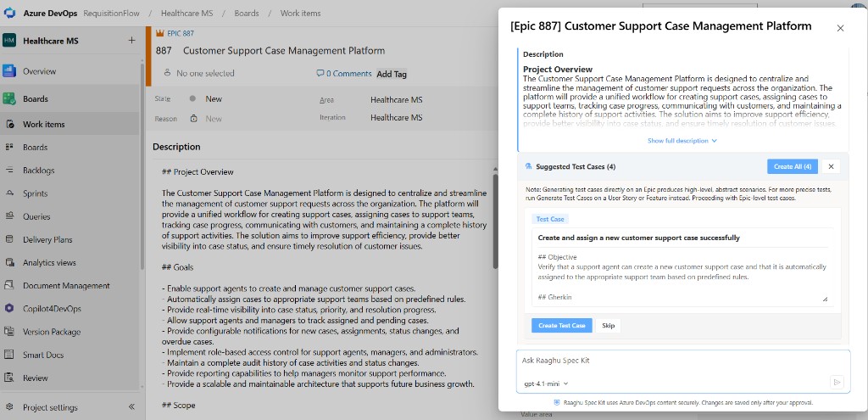Open the Boards sub-item icon

(x=9, y=148)
